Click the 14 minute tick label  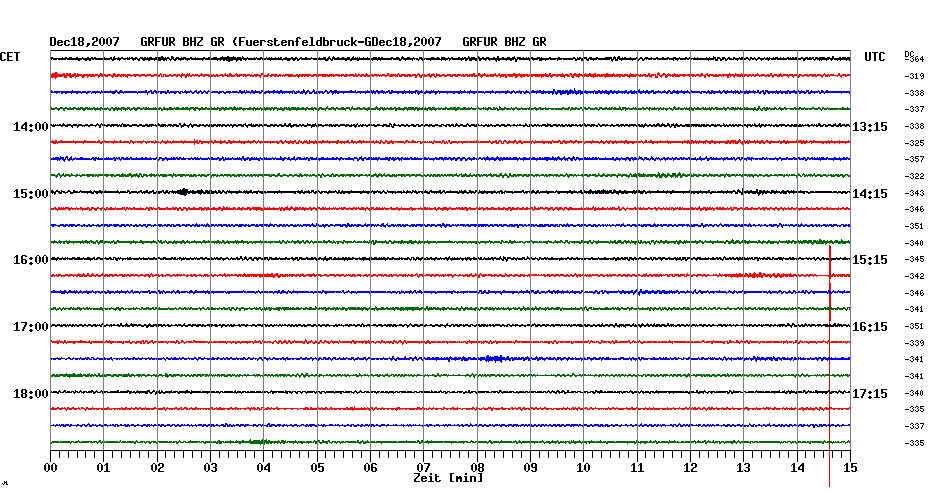(x=797, y=468)
